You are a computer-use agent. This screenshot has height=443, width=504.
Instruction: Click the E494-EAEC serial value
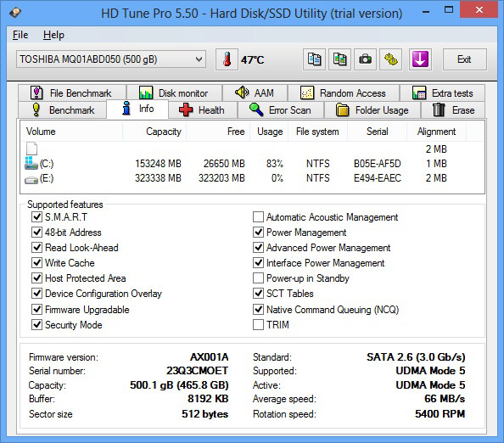point(378,178)
